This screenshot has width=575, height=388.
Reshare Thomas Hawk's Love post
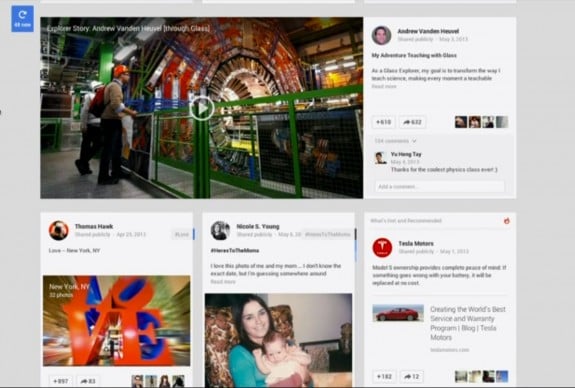click(88, 381)
